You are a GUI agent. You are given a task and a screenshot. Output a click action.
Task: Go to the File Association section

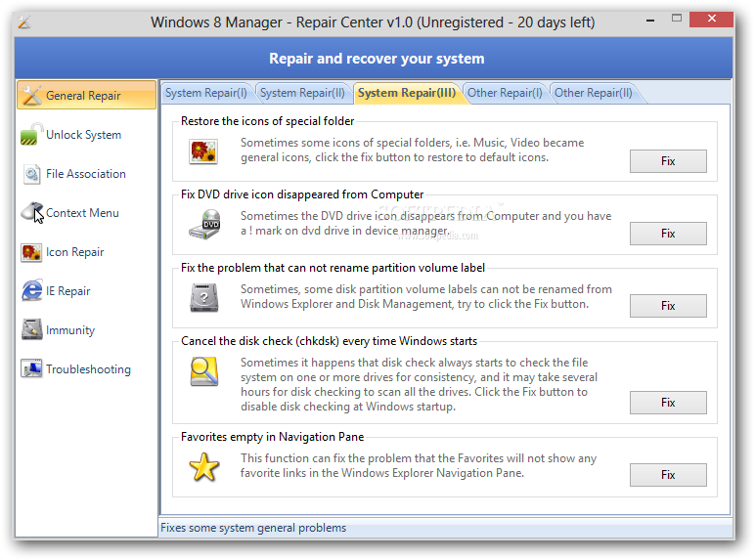87,174
